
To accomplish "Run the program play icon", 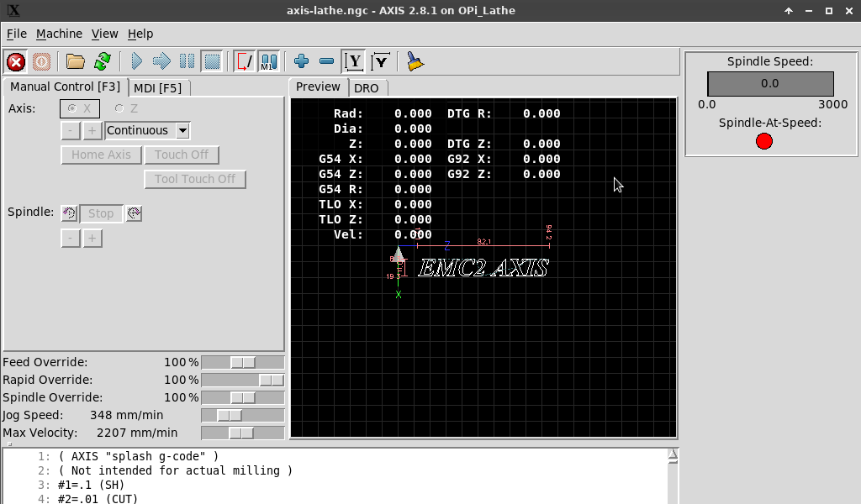I will click(x=137, y=61).
